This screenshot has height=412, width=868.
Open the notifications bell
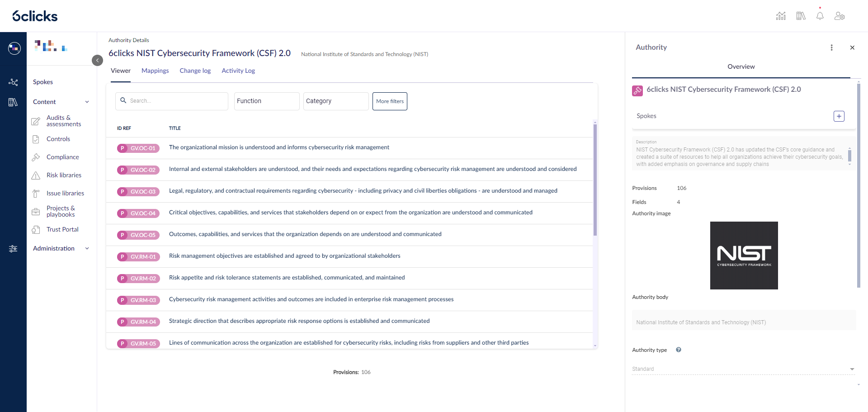(x=820, y=16)
